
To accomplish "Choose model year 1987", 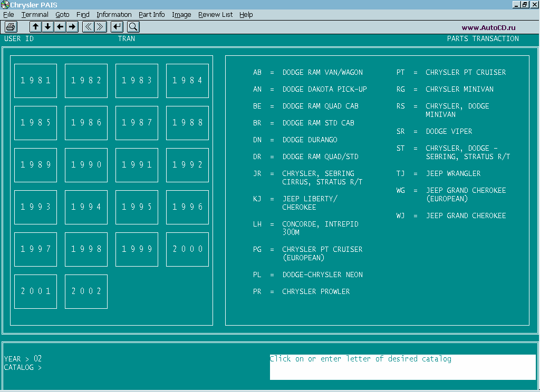I will click(137, 123).
